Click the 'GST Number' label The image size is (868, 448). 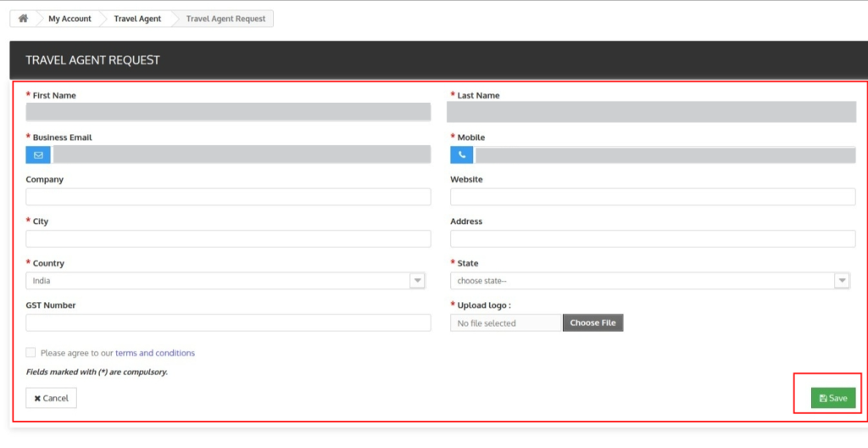point(50,305)
